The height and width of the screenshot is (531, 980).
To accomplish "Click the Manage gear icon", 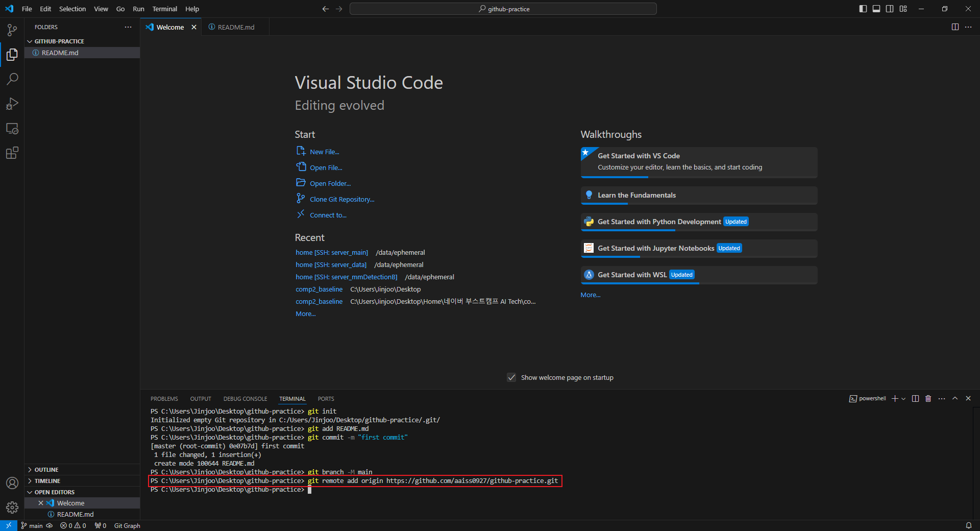I will 12,507.
